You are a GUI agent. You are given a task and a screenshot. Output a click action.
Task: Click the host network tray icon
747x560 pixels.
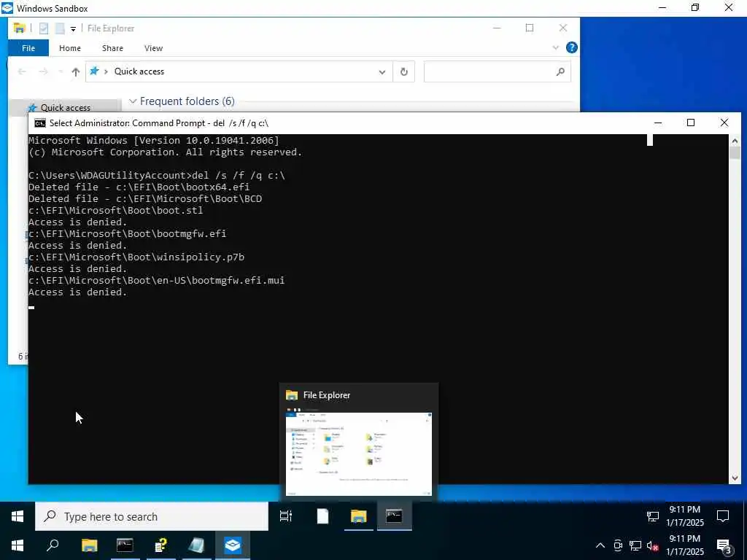click(635, 545)
